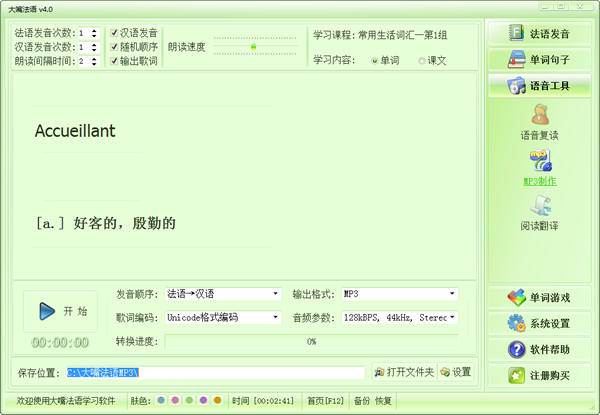Viewport: 600px width, 415px height.
Task: Increase 汉语发音次数 with up arrow
Action: click(94, 45)
